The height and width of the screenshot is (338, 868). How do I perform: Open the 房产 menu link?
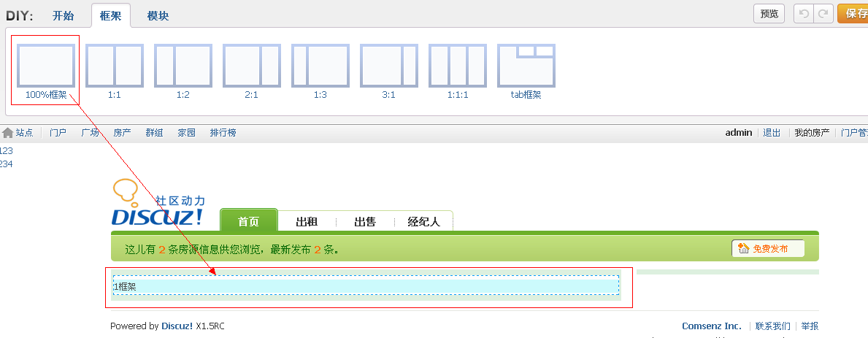(123, 133)
